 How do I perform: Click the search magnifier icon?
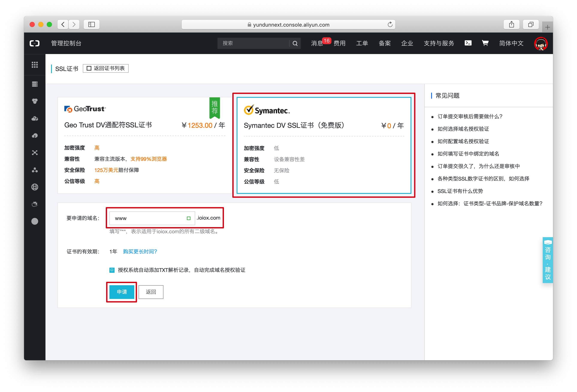[x=295, y=43]
